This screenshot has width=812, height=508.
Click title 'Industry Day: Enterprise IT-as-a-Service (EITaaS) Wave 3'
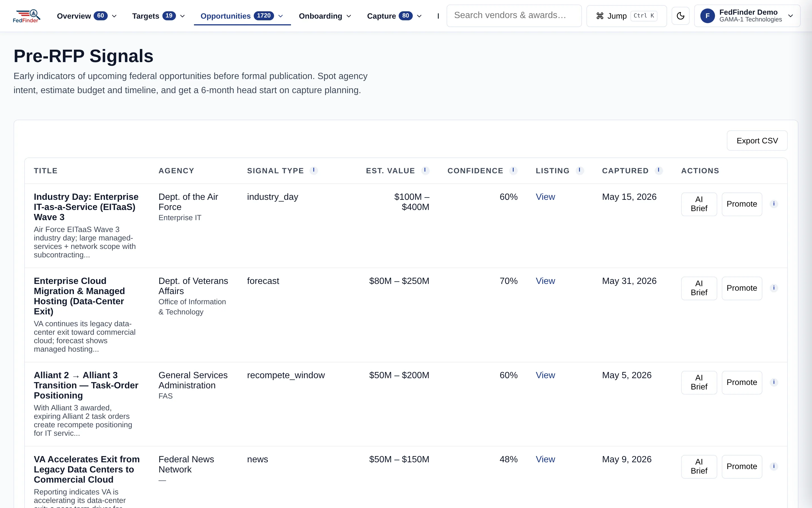point(86,207)
